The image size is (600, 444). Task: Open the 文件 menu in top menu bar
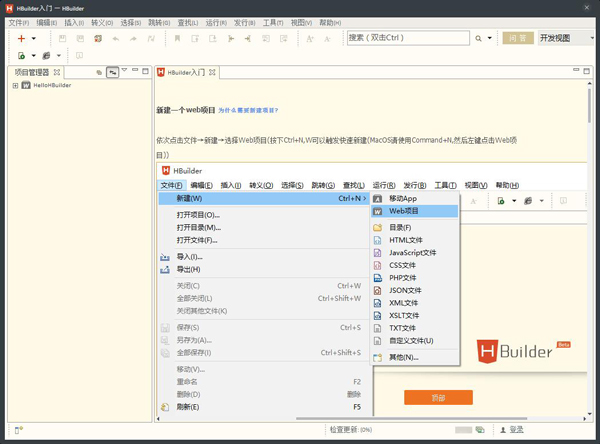point(19,23)
